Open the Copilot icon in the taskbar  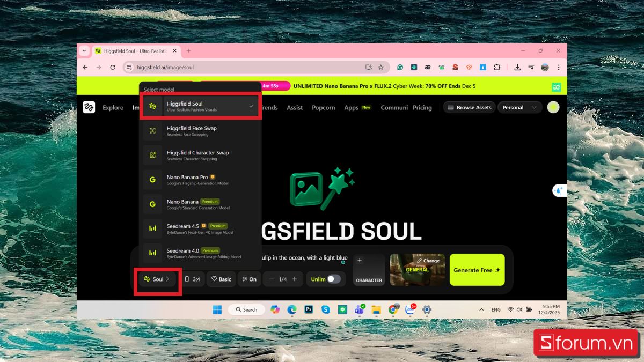click(x=275, y=309)
